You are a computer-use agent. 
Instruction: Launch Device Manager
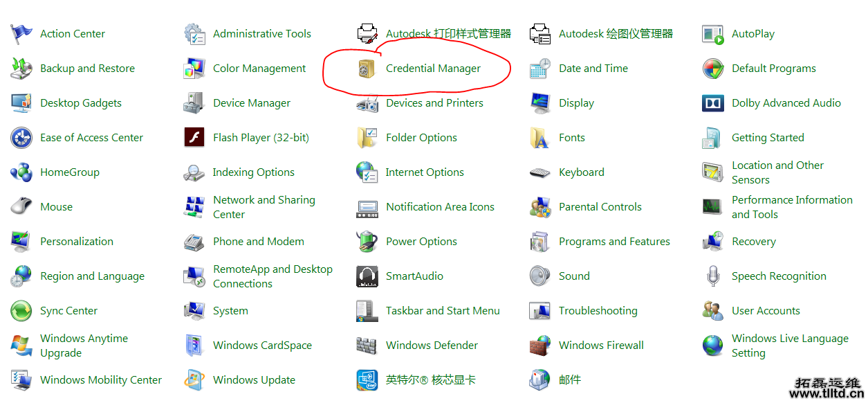pos(252,102)
